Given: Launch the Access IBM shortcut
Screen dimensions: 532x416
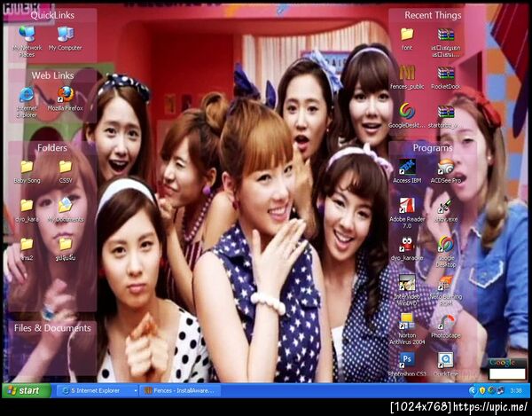Looking at the screenshot, I should (x=407, y=171).
